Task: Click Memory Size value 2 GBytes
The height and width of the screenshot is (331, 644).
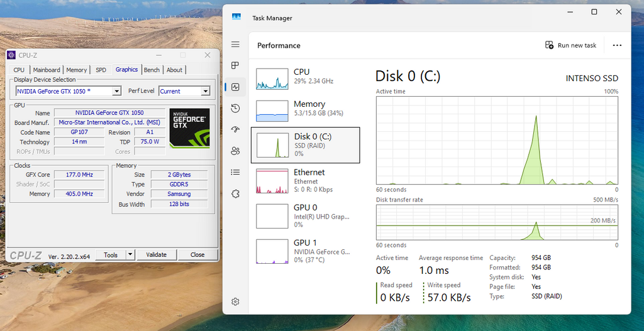Action: (179, 175)
